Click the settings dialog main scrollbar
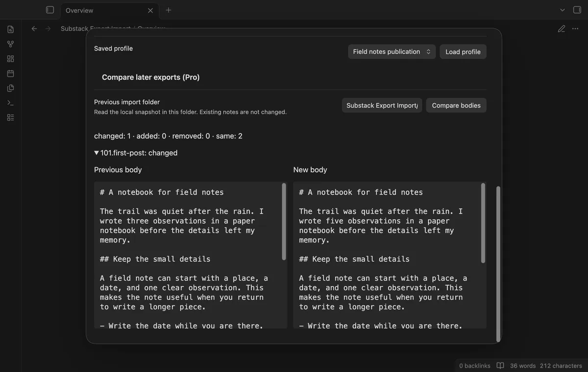Image resolution: width=588 pixels, height=372 pixels. pyautogui.click(x=498, y=263)
